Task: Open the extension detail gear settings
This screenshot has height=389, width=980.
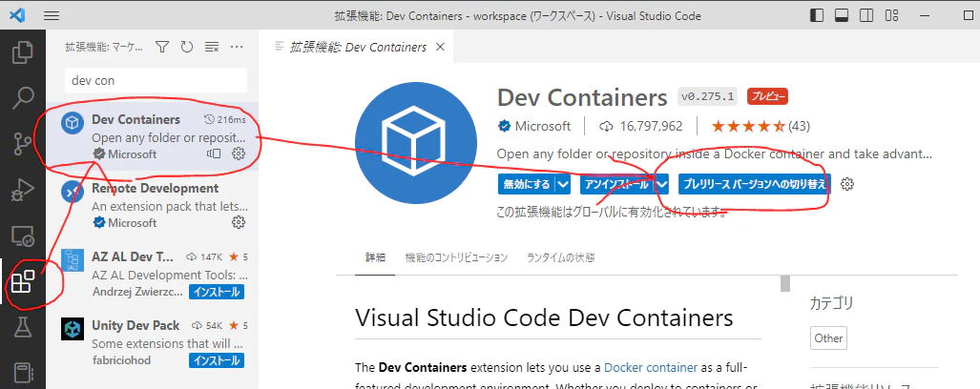Action: (x=846, y=184)
